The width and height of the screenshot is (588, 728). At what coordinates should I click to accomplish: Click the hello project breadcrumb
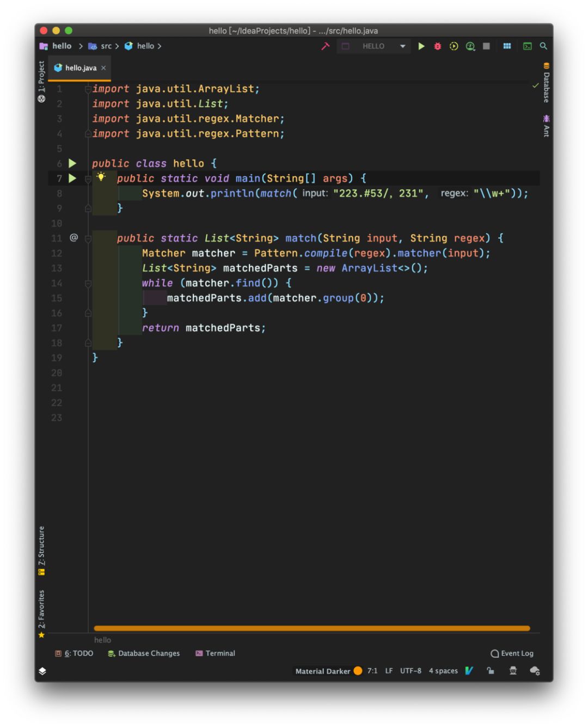click(56, 46)
